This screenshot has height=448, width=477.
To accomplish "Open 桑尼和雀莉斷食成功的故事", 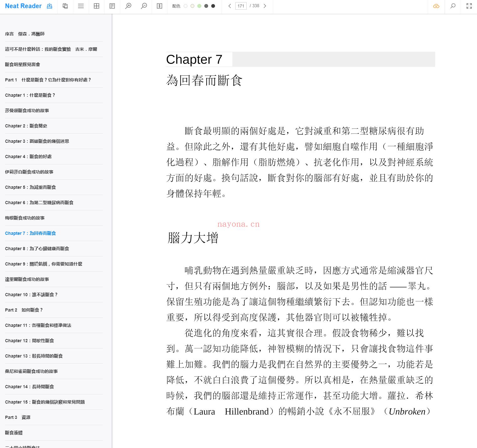I will 54,371.
